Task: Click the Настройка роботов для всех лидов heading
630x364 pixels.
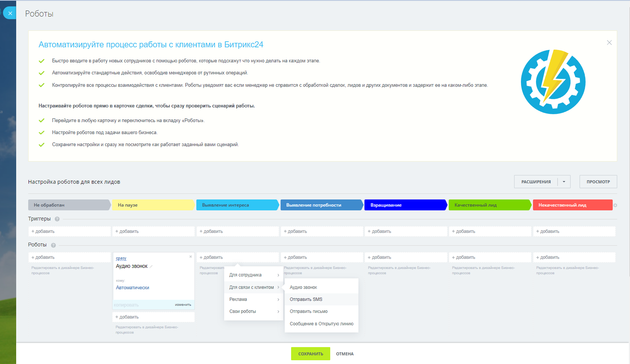Action: [74, 182]
